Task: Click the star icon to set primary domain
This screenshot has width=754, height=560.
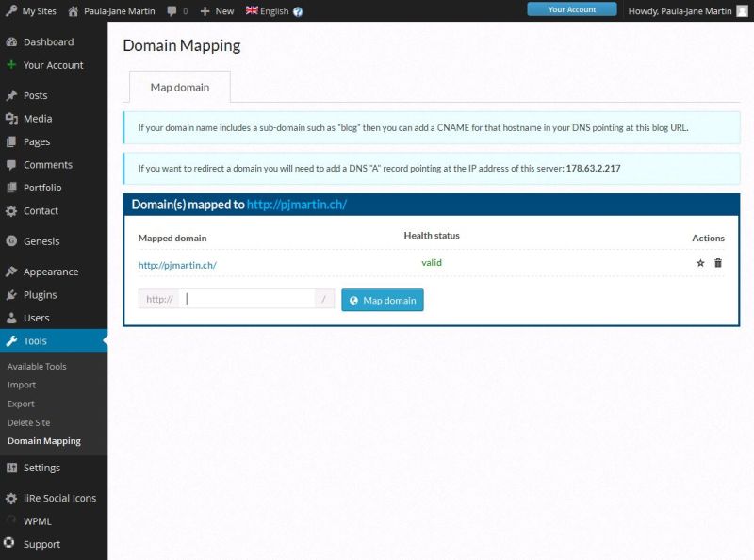Action: 700,263
